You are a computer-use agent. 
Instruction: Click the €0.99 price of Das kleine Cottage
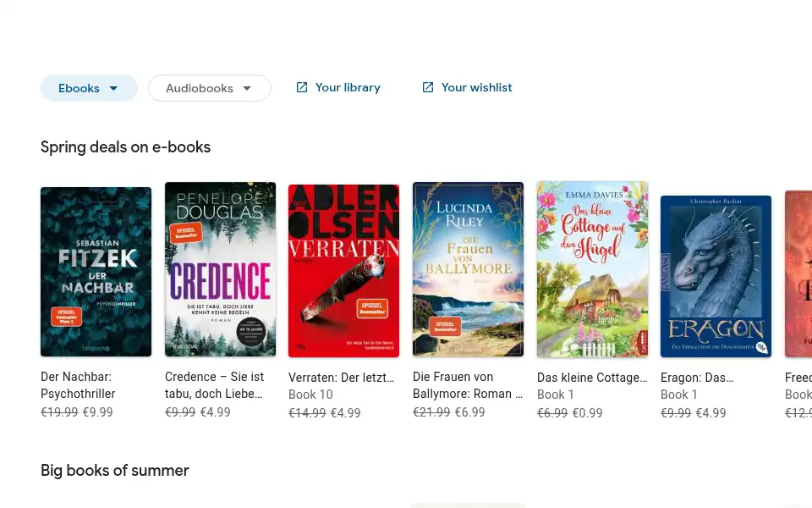click(587, 413)
